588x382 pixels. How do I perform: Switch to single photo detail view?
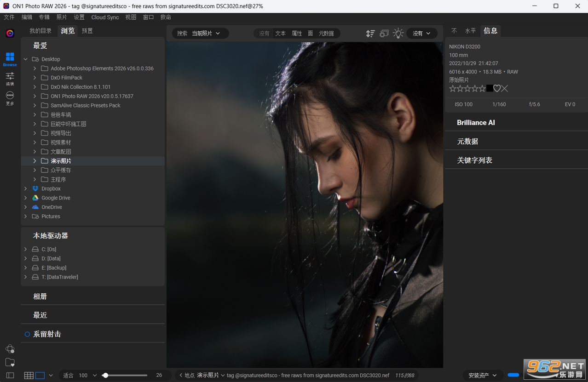click(x=40, y=376)
